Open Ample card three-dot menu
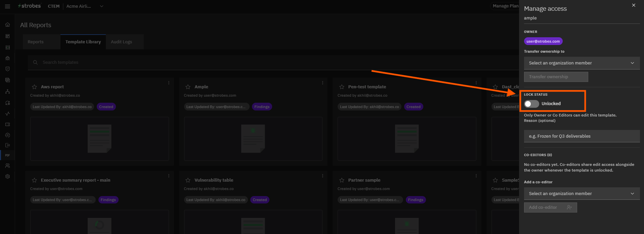The height and width of the screenshot is (234, 644). point(323,83)
